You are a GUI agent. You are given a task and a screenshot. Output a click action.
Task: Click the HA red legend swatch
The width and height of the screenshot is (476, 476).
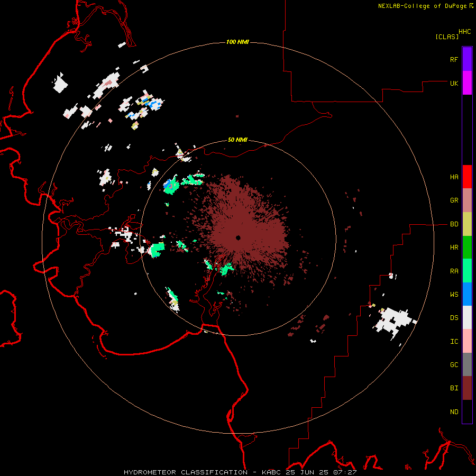click(x=467, y=177)
